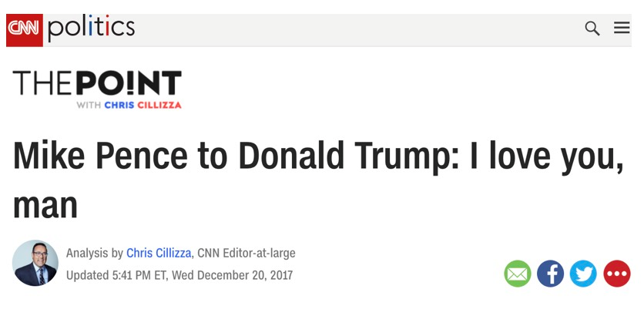Click the Updated 5:41 PM ET timestamp

click(x=179, y=274)
